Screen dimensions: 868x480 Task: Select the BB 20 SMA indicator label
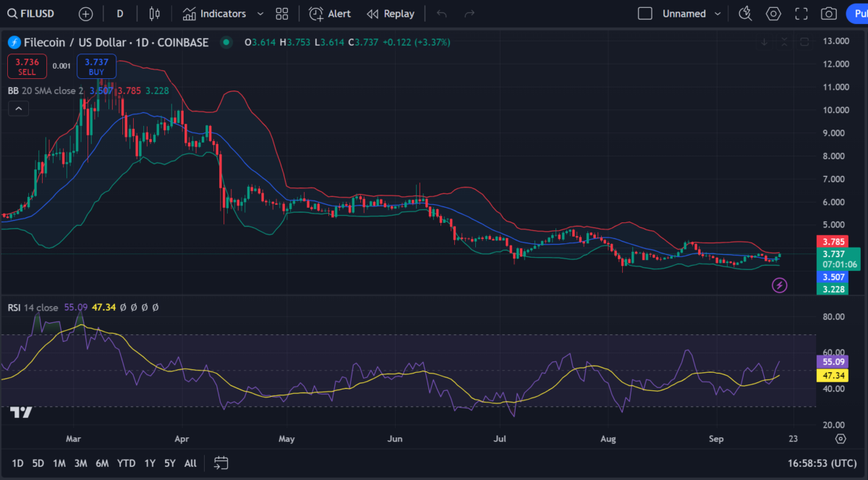click(x=46, y=90)
